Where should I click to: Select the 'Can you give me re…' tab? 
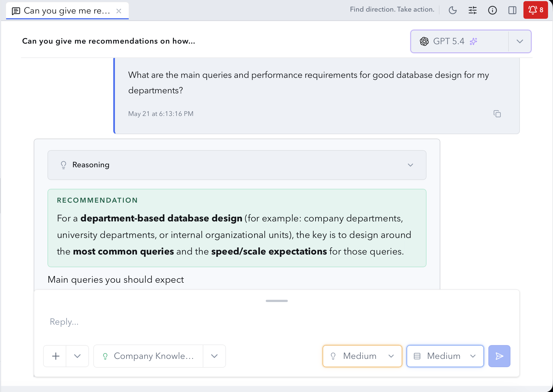67,11
